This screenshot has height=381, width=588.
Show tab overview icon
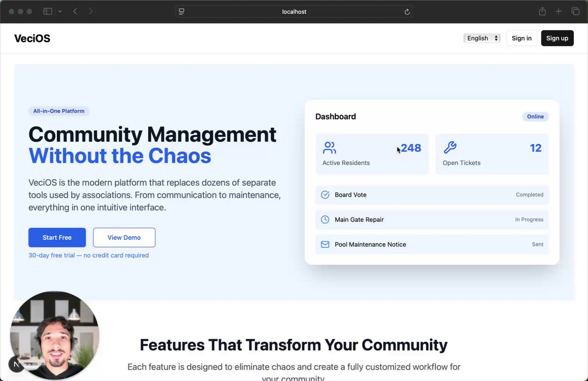(575, 11)
